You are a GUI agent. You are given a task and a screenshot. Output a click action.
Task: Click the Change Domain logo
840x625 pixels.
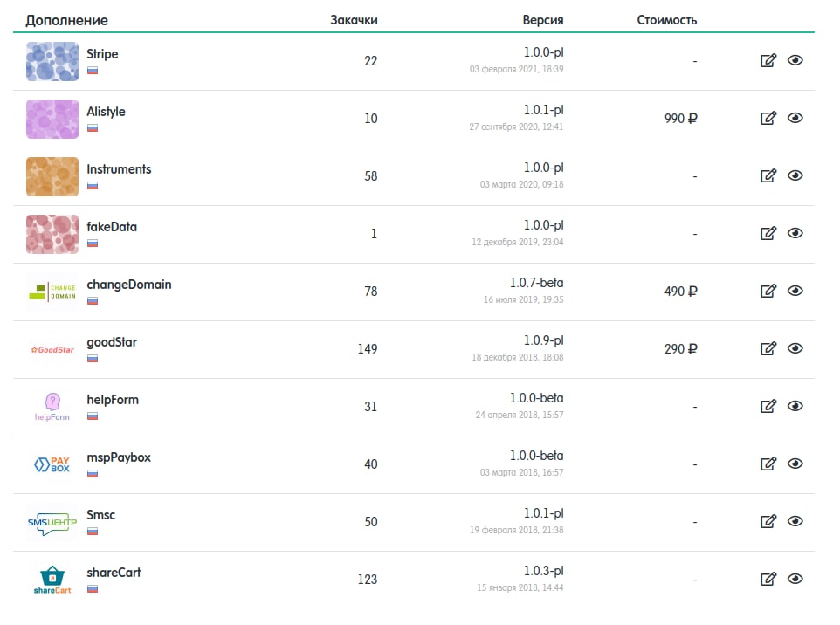[x=52, y=292]
